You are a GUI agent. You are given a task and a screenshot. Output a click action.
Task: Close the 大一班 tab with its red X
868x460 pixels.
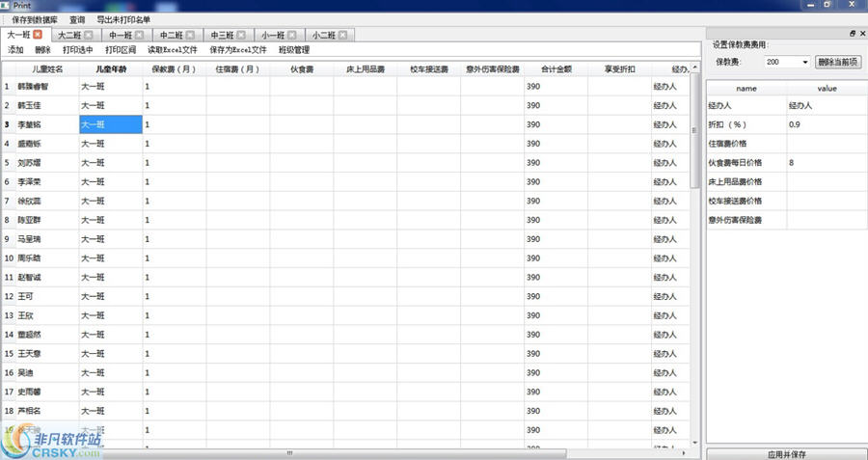pyautogui.click(x=38, y=35)
